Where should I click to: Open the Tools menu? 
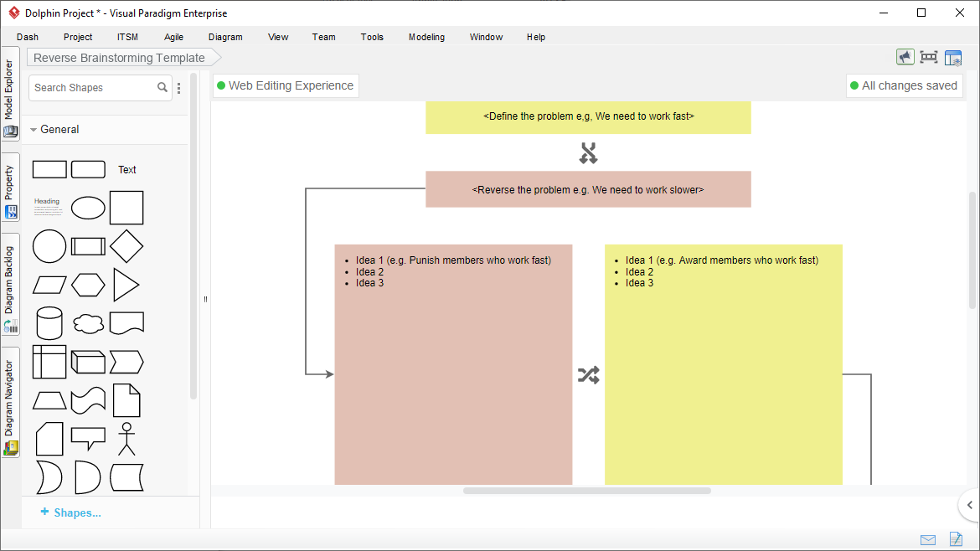point(372,37)
